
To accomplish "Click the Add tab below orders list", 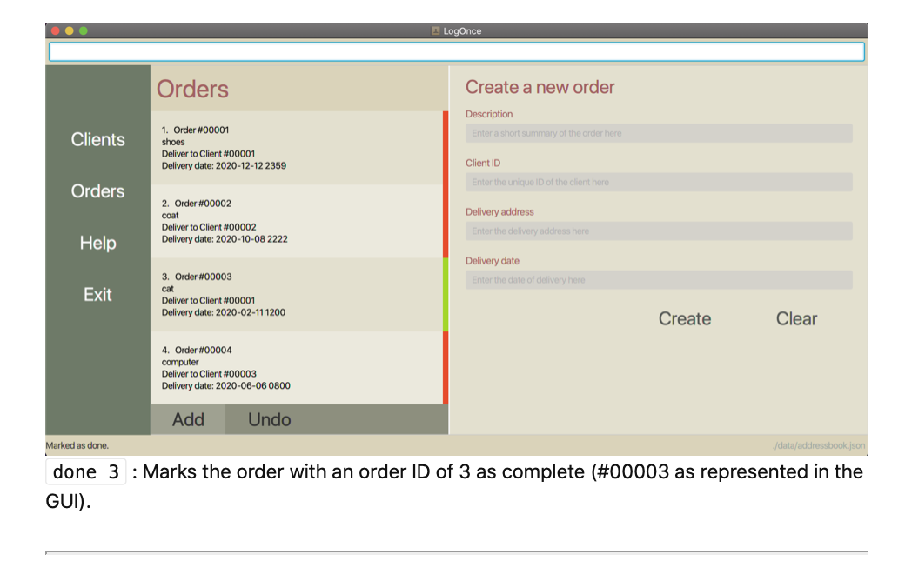I will (x=188, y=419).
